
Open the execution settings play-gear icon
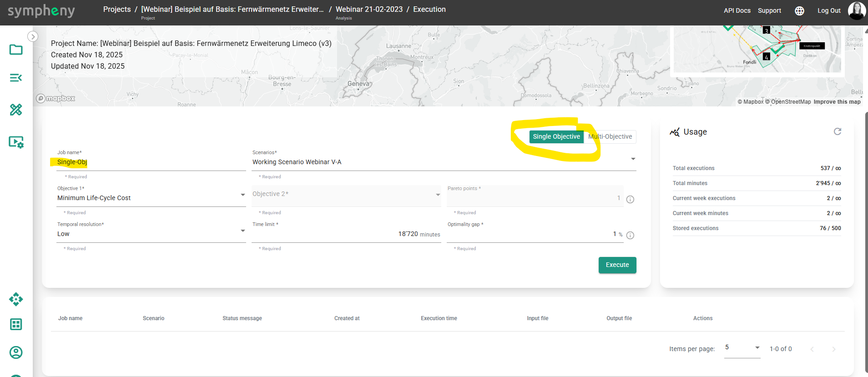click(x=16, y=142)
